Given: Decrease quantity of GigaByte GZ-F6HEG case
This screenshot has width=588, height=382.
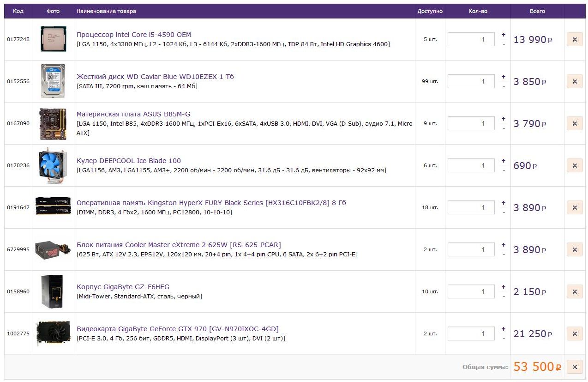Looking at the screenshot, I should 503,296.
